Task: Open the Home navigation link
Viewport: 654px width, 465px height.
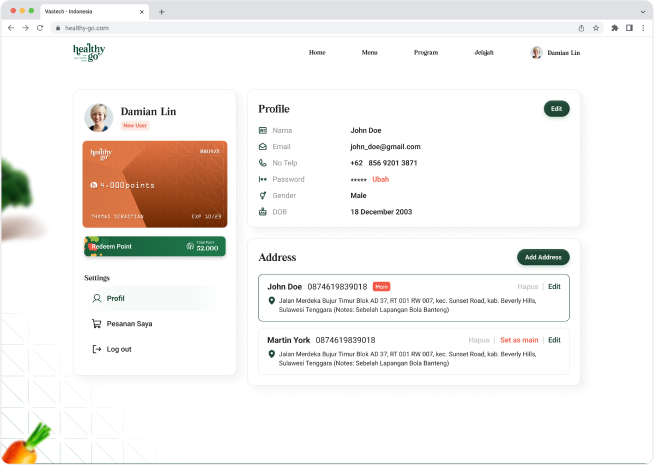Action: pyautogui.click(x=317, y=52)
